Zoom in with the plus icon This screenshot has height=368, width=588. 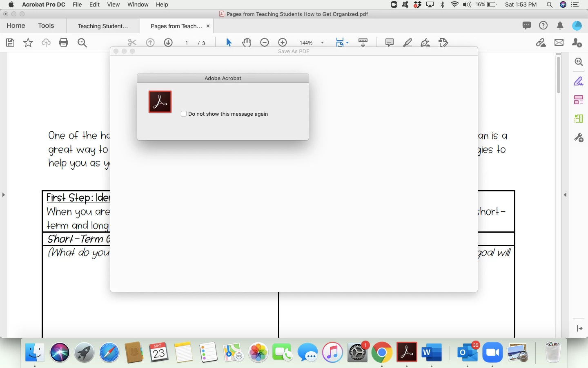point(283,43)
